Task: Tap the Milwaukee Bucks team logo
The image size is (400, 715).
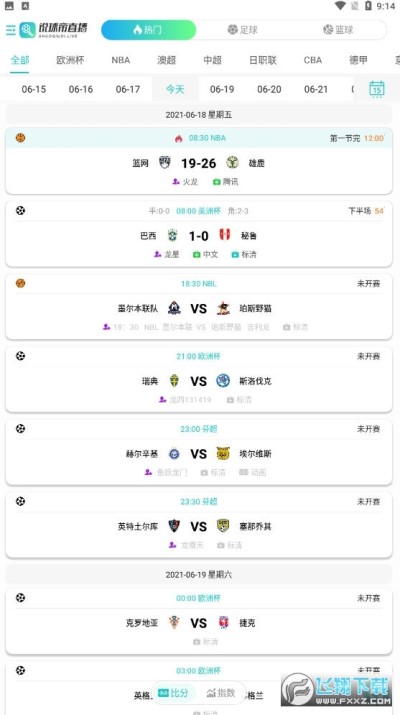Action: (x=233, y=163)
